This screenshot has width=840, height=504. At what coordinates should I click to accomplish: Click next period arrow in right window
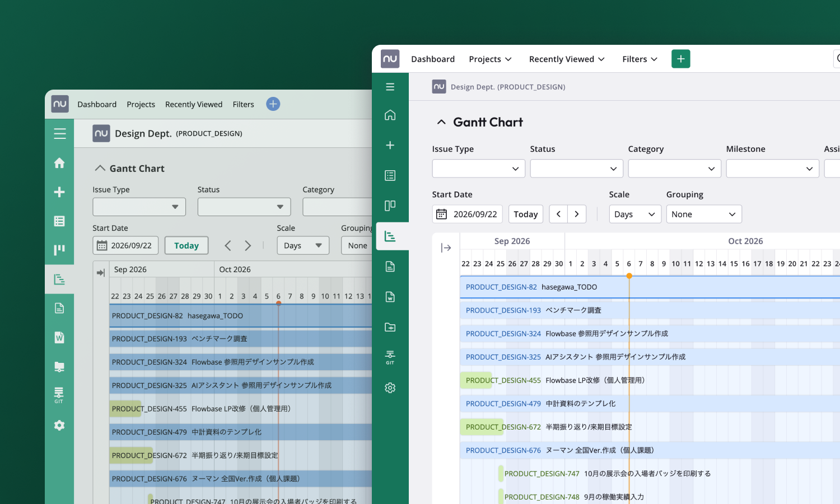577,214
